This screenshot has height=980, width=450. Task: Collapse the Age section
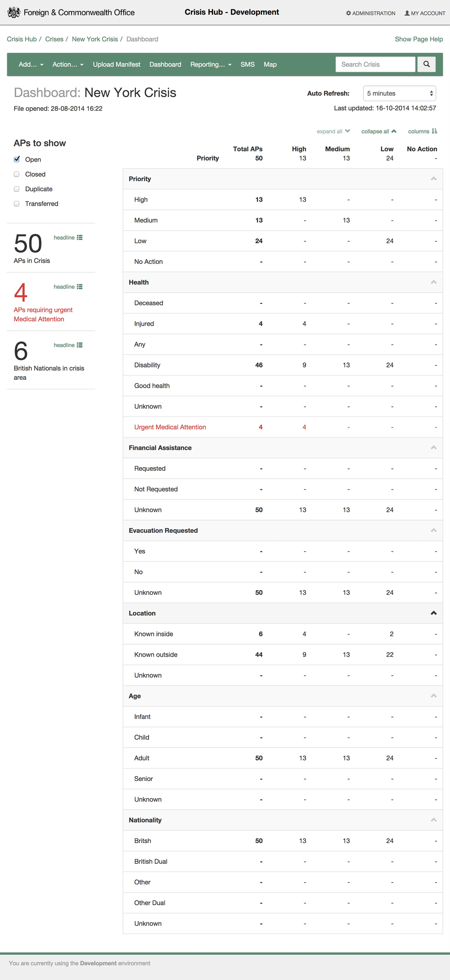point(434,696)
